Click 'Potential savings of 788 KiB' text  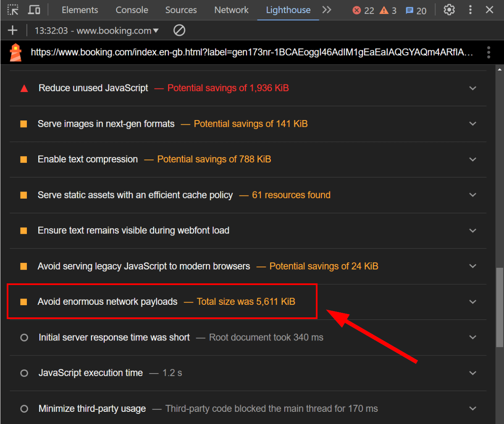coord(214,159)
